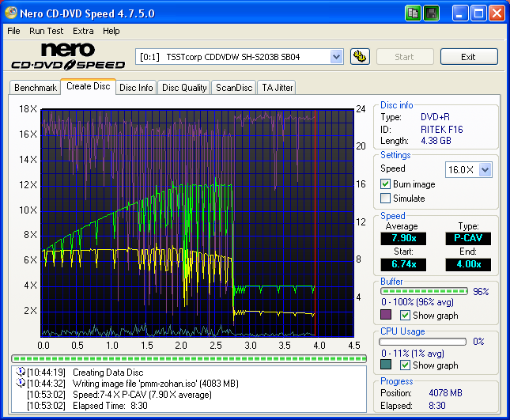The image size is (510, 420).
Task: Click the Nero app icon in title bar
Action: 11,13
